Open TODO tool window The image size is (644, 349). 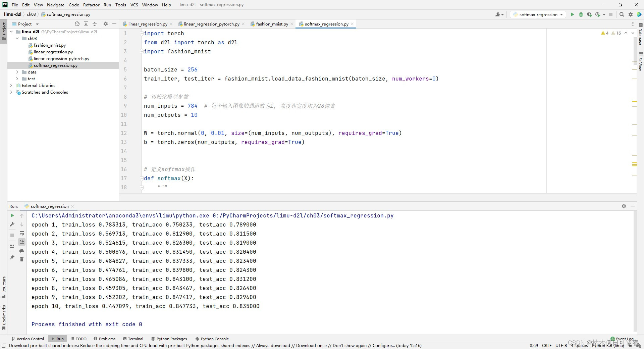pos(78,339)
